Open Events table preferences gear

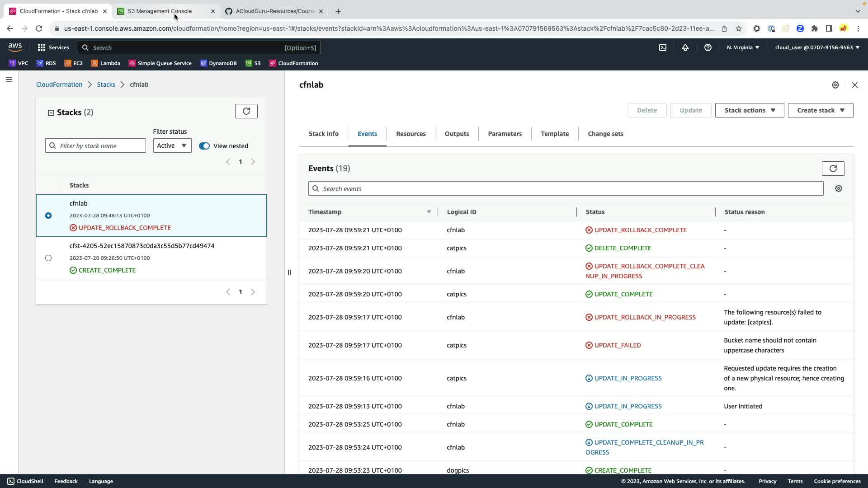pos(838,188)
